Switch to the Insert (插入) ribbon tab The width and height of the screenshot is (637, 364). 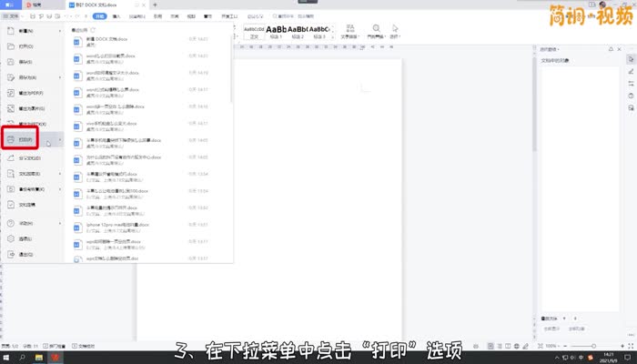point(116,16)
